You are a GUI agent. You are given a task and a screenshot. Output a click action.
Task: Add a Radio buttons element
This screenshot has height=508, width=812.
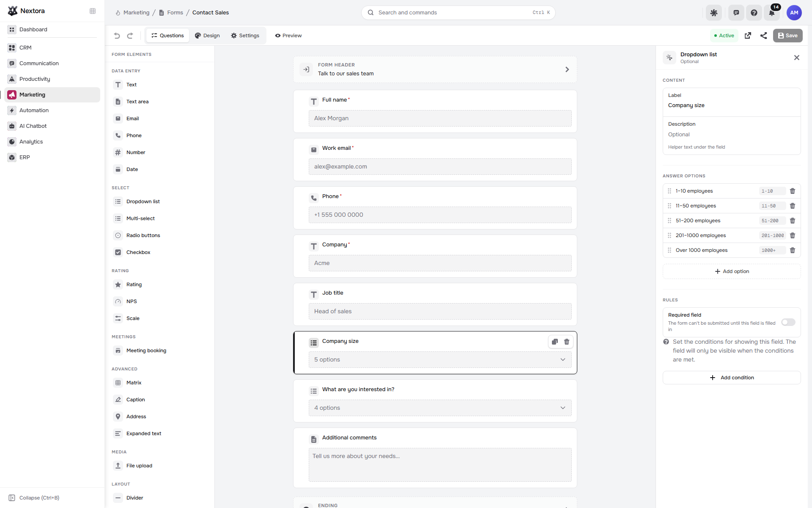click(159, 235)
